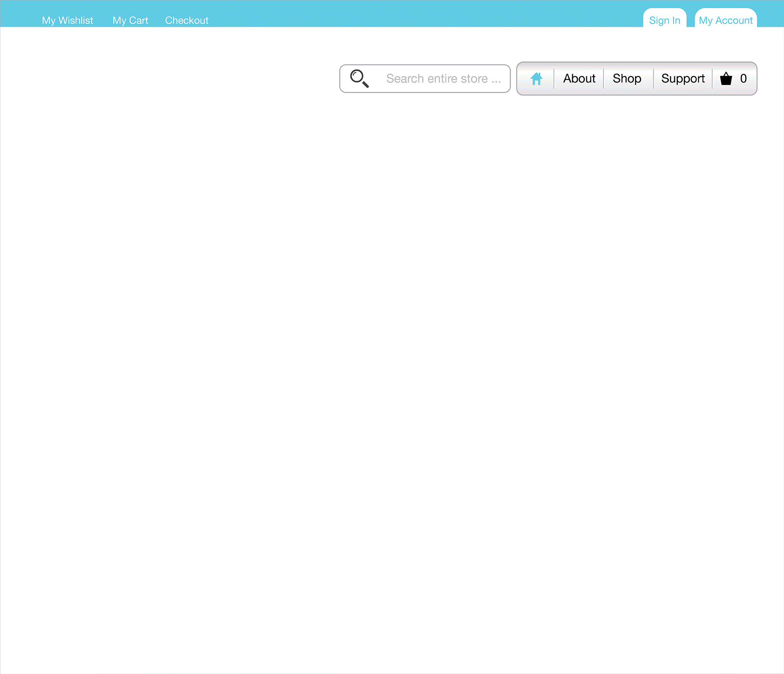Open the Support menu item
This screenshot has width=784, height=674.
(x=682, y=78)
